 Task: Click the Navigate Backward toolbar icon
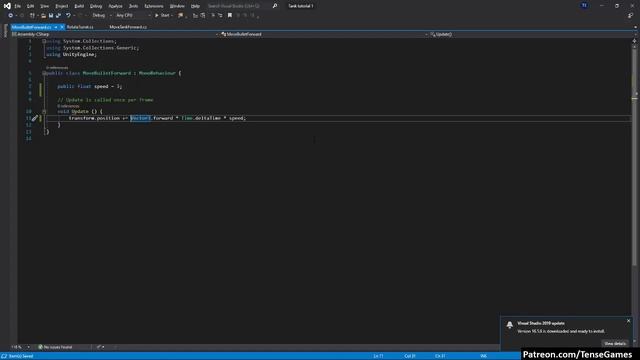[x=11, y=16]
